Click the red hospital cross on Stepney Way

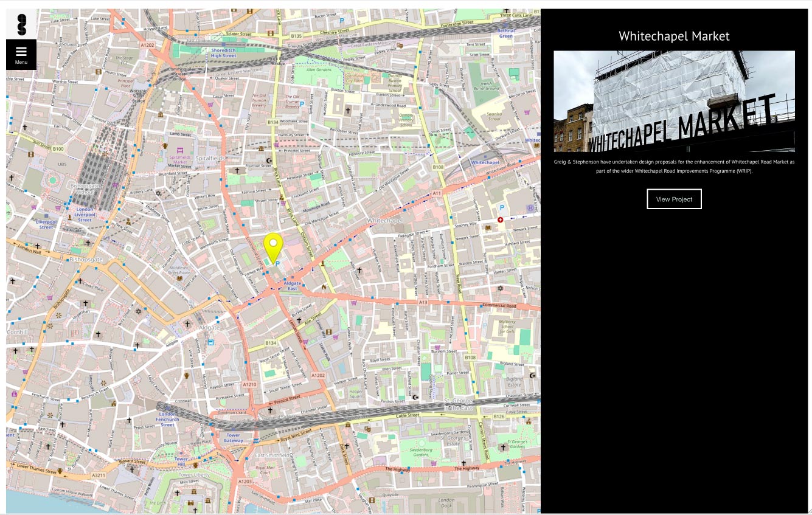[x=501, y=219]
